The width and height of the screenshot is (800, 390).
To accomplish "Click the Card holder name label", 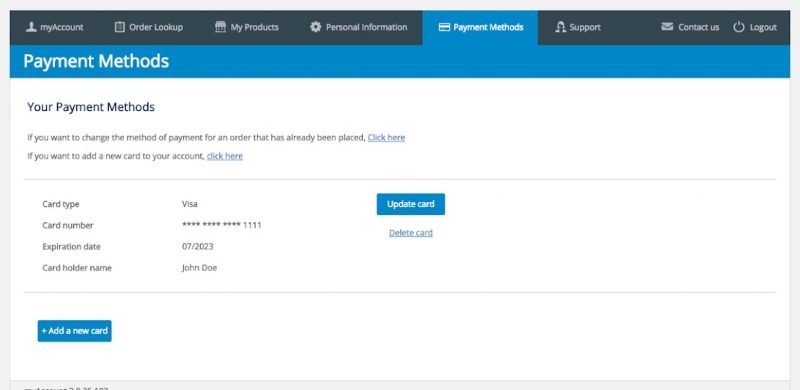I will pyautogui.click(x=77, y=267).
